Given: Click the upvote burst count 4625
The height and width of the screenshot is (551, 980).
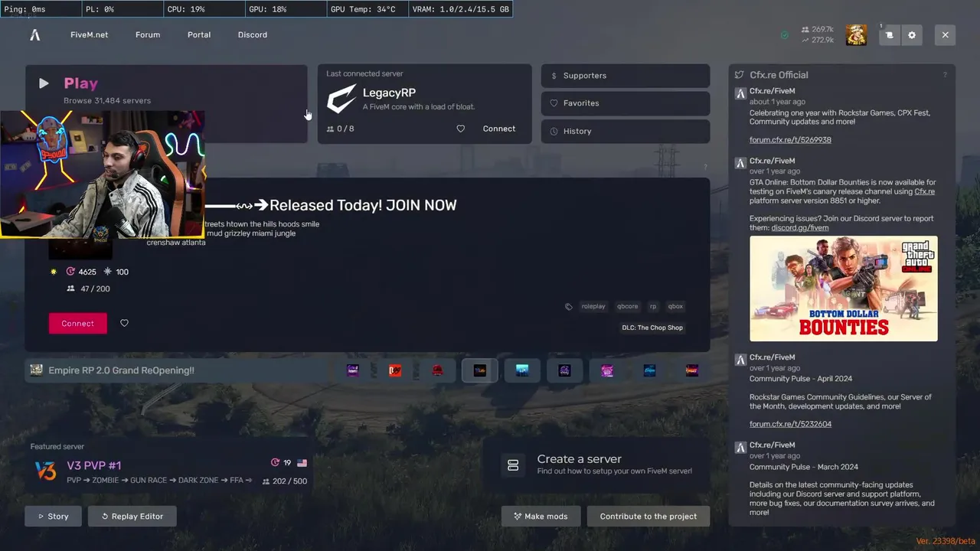Looking at the screenshot, I should 82,272.
